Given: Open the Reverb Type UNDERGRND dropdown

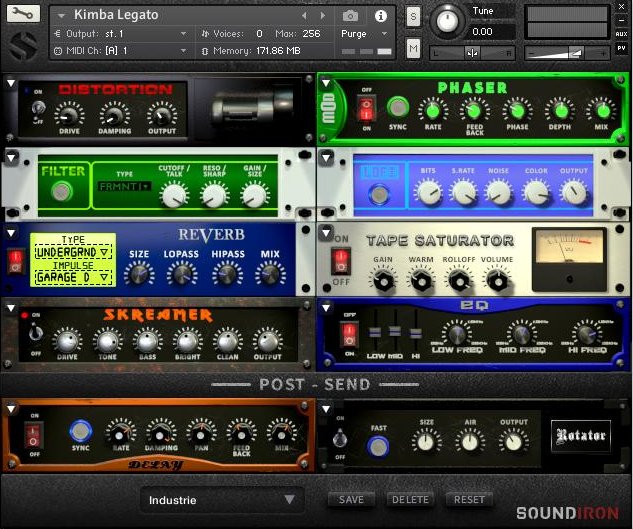Looking at the screenshot, I should tap(73, 252).
